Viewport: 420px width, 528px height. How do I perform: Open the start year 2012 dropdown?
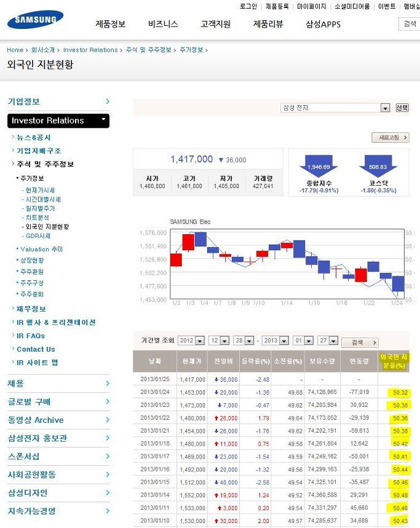click(x=191, y=341)
